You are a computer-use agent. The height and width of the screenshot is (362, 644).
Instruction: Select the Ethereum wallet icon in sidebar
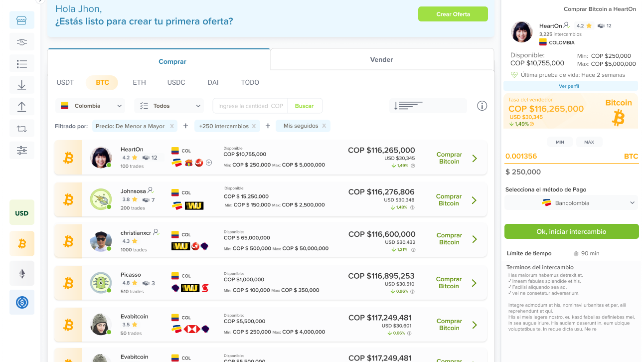22,273
